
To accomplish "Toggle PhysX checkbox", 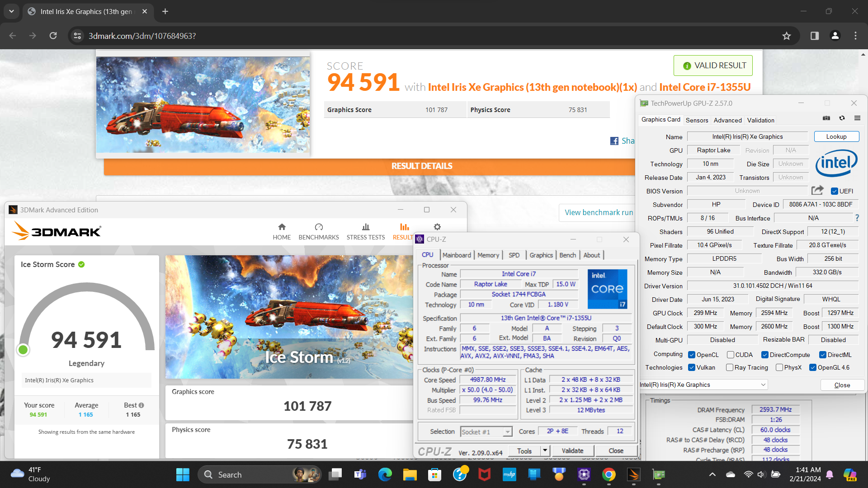I will (x=779, y=367).
